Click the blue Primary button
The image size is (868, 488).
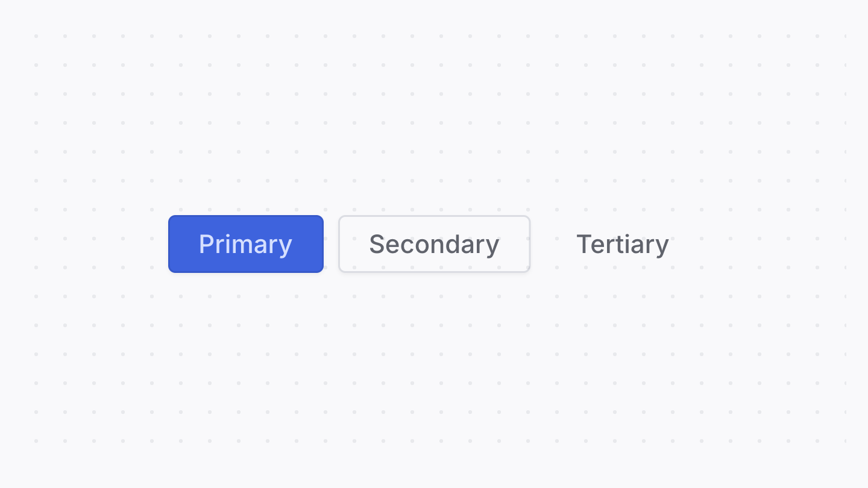(x=246, y=244)
